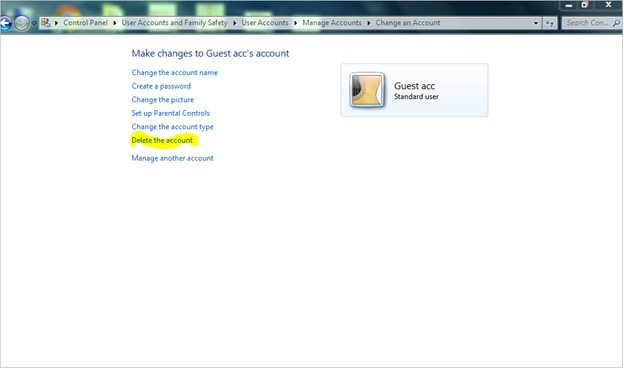Click Change the account type

pyautogui.click(x=172, y=127)
